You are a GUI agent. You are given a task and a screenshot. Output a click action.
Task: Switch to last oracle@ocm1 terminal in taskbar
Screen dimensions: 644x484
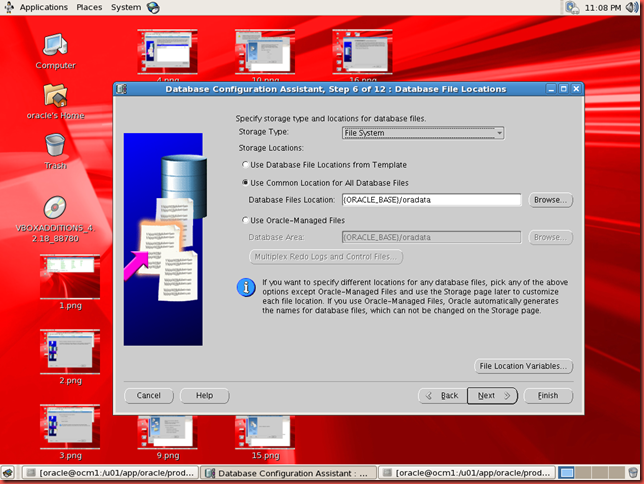pyautogui.click(x=467, y=473)
